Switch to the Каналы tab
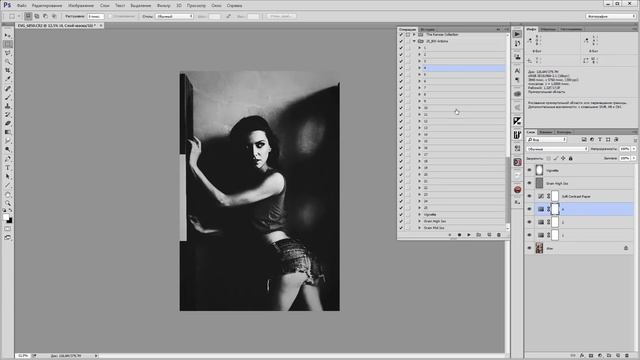 point(546,132)
